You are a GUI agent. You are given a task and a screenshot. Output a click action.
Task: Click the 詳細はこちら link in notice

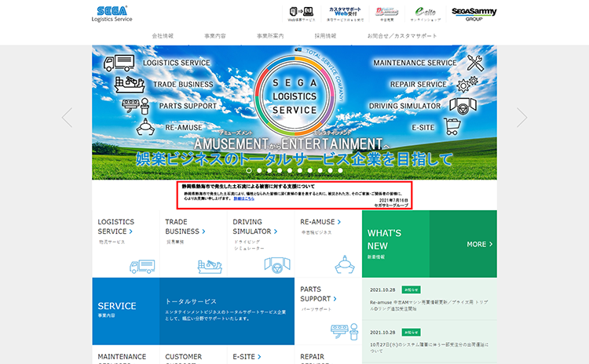244,199
